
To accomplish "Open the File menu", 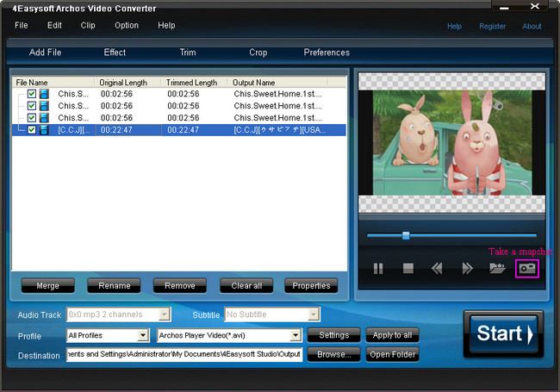I will point(21,25).
